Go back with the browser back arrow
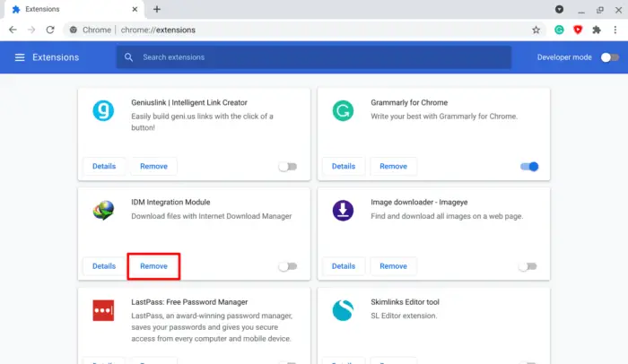 13,30
